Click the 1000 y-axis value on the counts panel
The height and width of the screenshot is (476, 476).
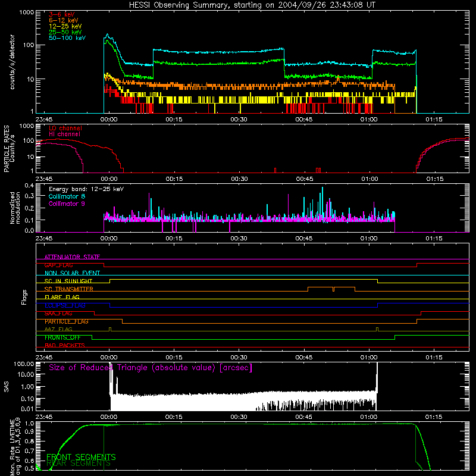(x=27, y=12)
